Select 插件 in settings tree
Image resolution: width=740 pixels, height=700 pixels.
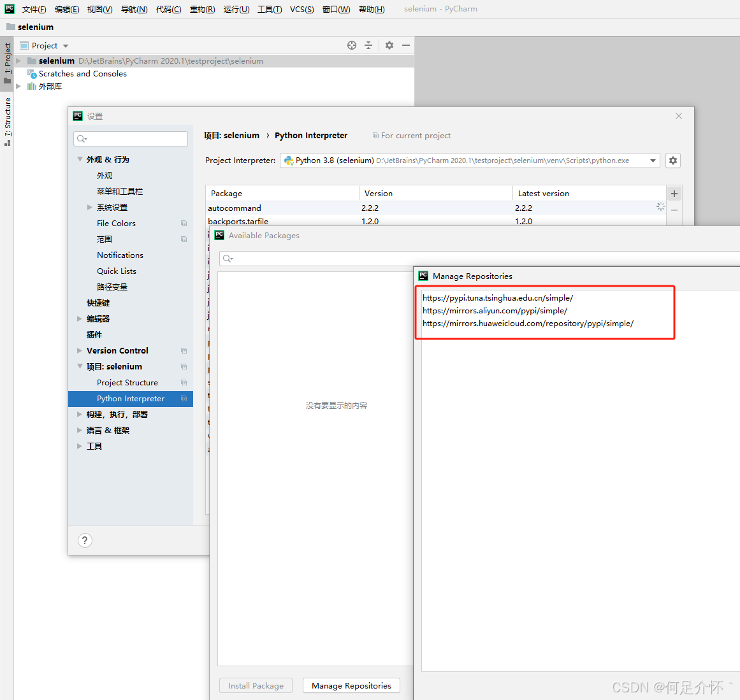[x=94, y=335]
